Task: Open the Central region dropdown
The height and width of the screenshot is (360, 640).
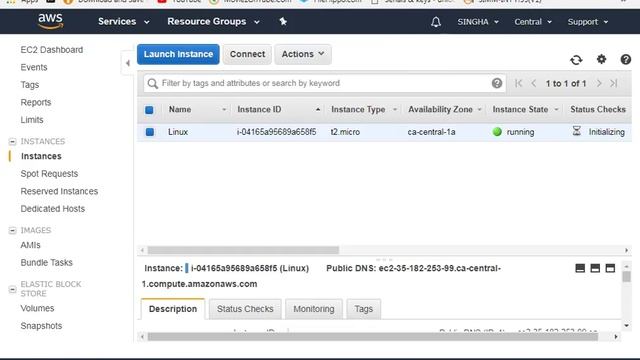Action: [x=533, y=22]
